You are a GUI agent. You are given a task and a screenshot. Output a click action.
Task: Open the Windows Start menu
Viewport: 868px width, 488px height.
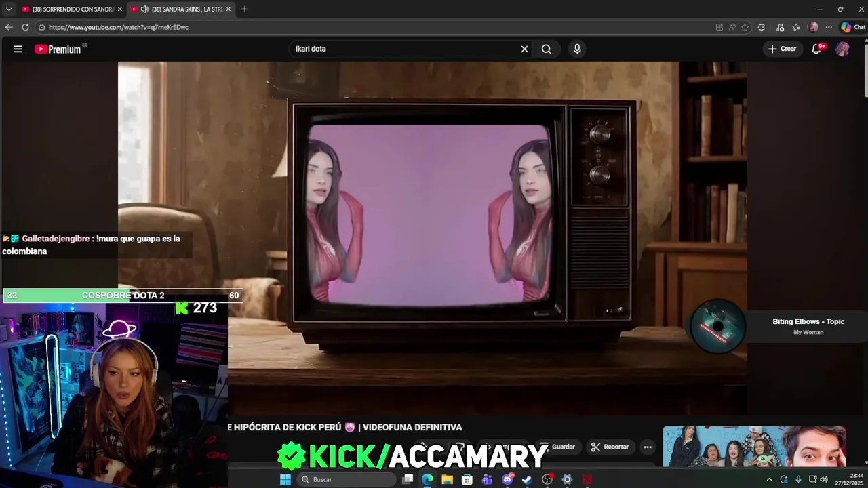point(285,479)
